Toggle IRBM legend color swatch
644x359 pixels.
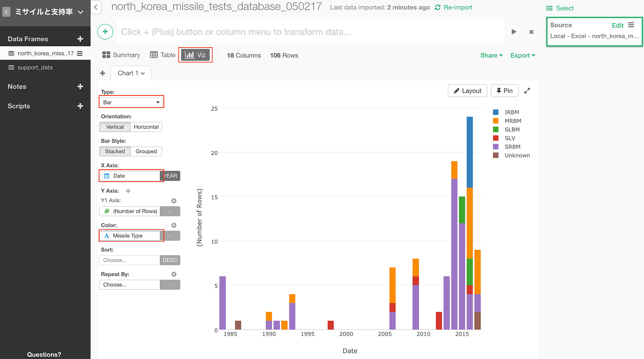[496, 112]
